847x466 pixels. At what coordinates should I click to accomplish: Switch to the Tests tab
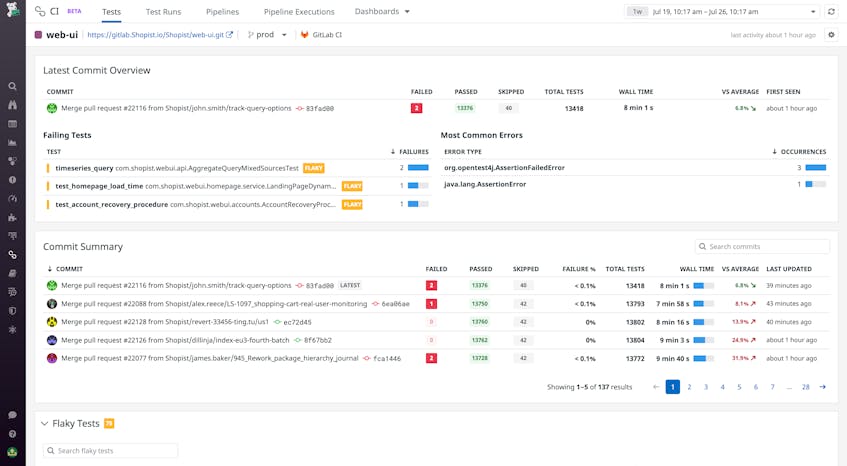tap(111, 11)
